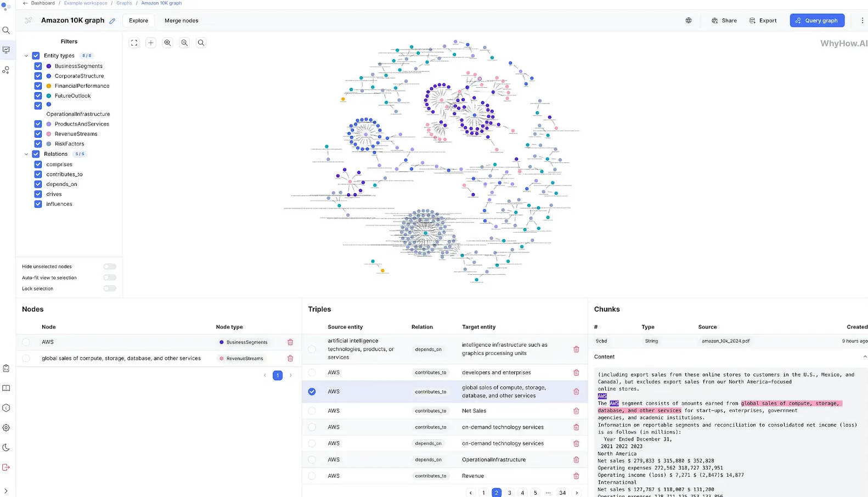Uncheck the depends_on relation filter

pos(38,184)
